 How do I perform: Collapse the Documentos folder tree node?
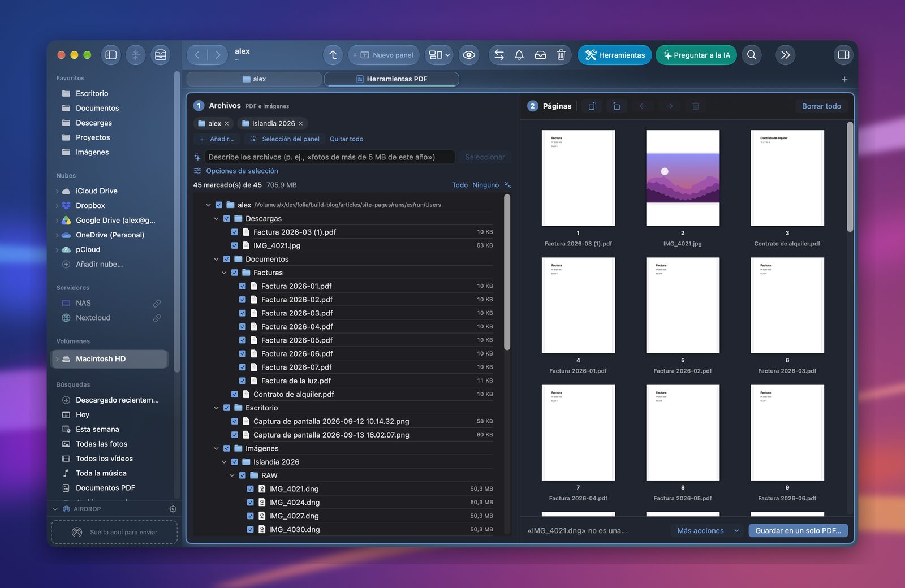tap(216, 259)
